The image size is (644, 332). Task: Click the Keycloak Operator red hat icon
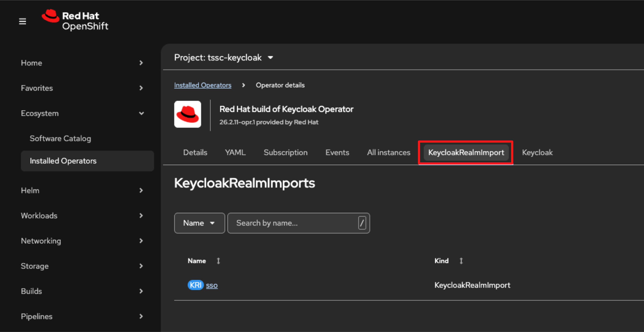(188, 114)
